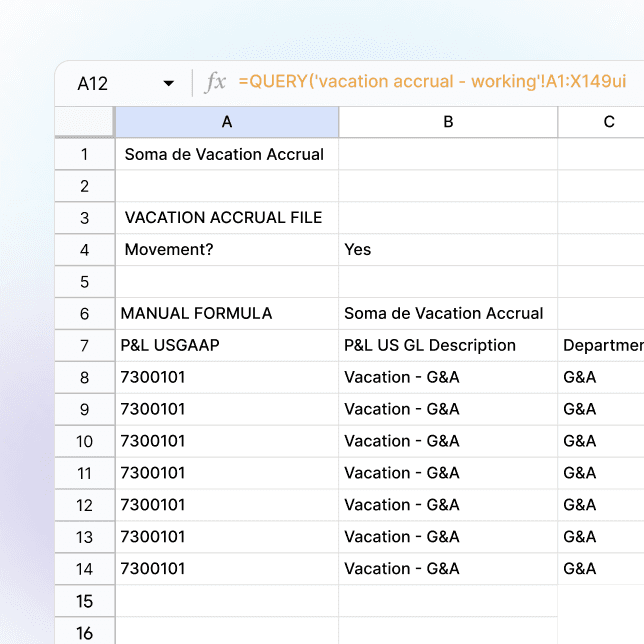Click 'G&A' department cell in row 12
644x644 pixels.
[601, 505]
